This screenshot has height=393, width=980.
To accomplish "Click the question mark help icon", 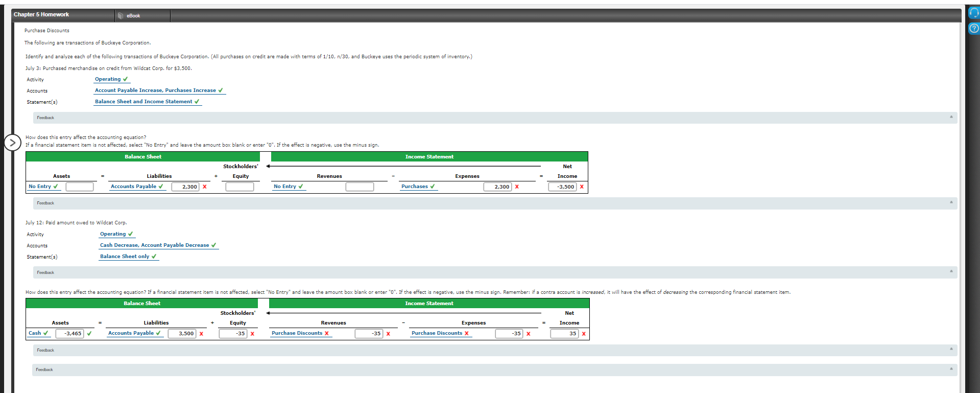I will (974, 28).
